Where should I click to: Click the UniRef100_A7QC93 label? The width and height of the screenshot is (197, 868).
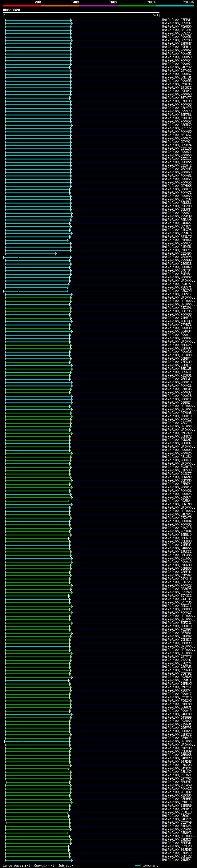[177, 101]
